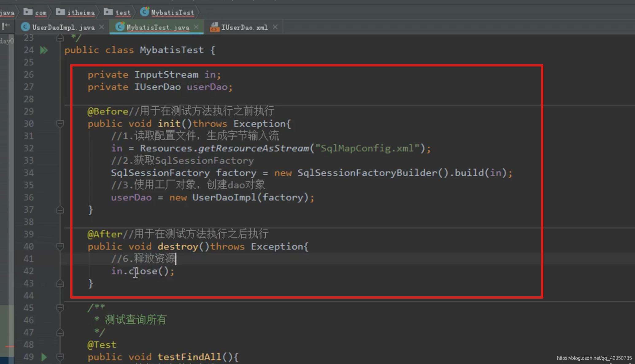The width and height of the screenshot is (635, 364).
Task: Collapse the Javadoc comment at line 45
Action: pos(60,308)
